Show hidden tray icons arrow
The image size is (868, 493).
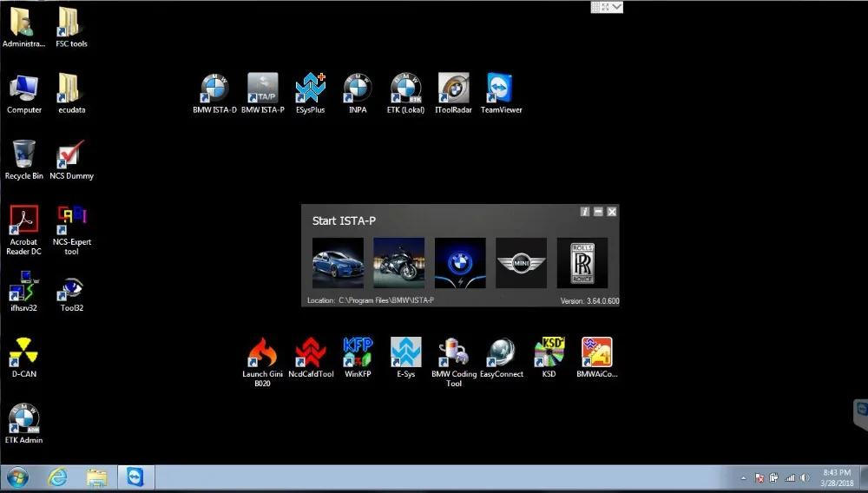744,478
